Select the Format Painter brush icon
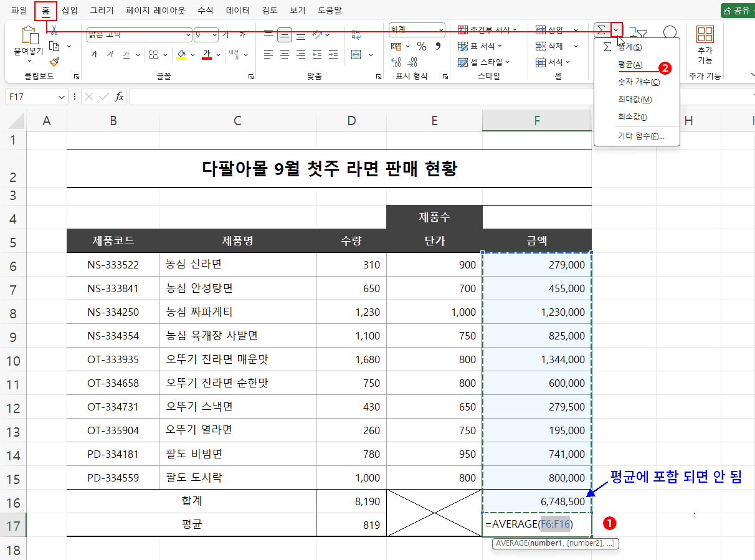The image size is (755, 560). point(54,62)
